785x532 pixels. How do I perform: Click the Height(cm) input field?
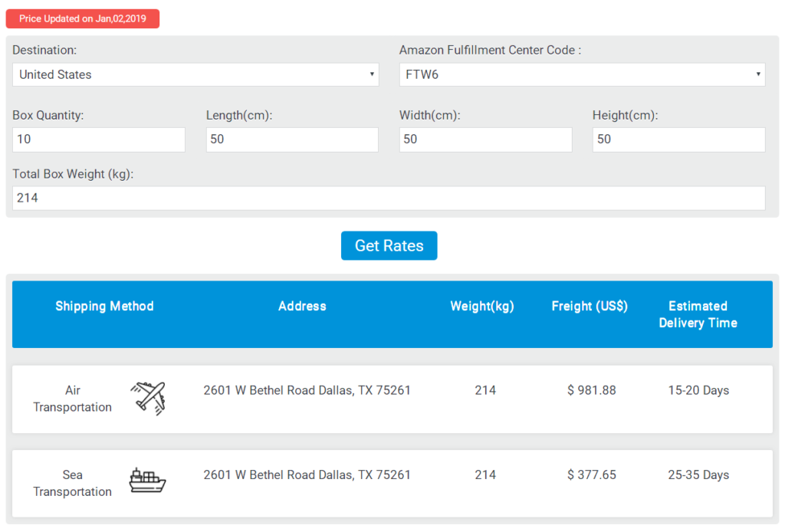pyautogui.click(x=678, y=140)
